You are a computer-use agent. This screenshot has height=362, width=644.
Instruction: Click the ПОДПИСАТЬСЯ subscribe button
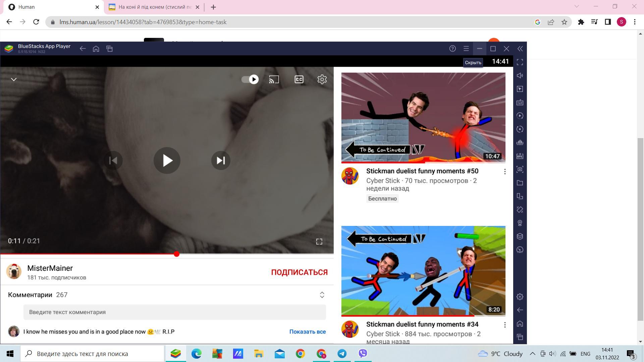299,272
